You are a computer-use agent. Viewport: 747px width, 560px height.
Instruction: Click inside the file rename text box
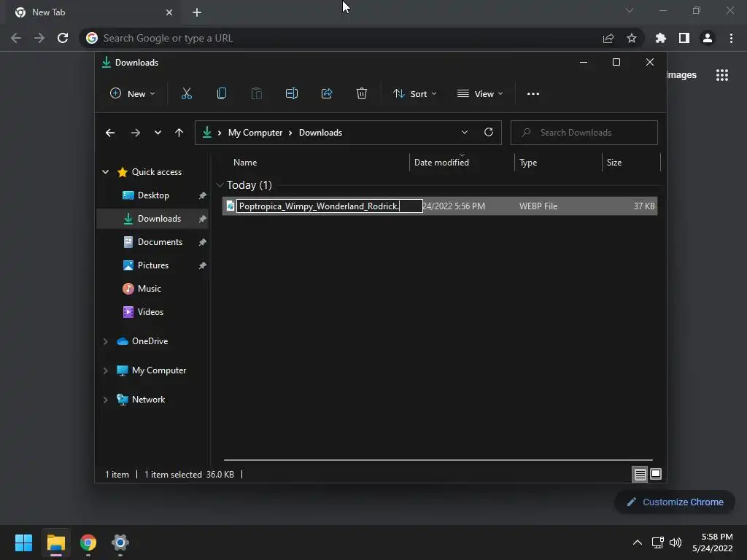[x=330, y=206]
